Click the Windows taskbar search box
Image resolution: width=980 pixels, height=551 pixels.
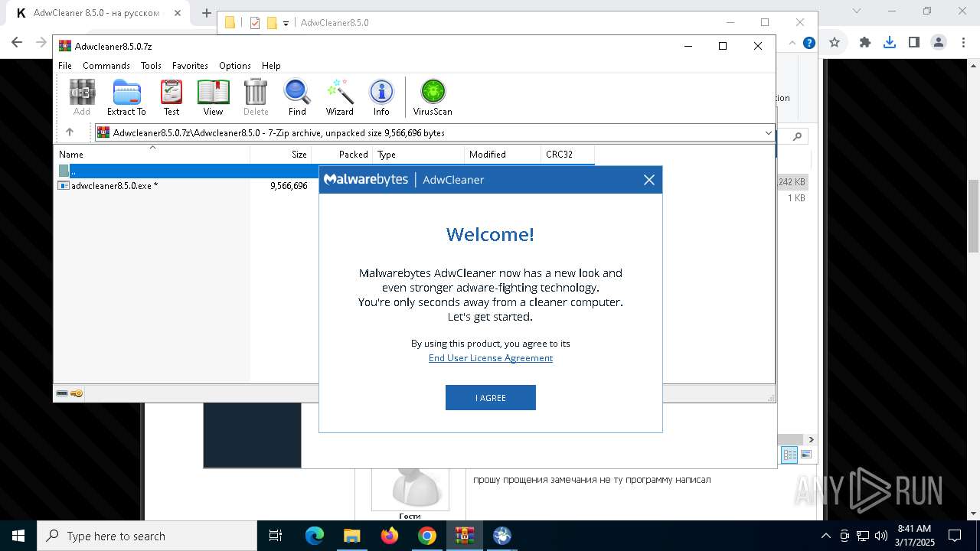(147, 536)
